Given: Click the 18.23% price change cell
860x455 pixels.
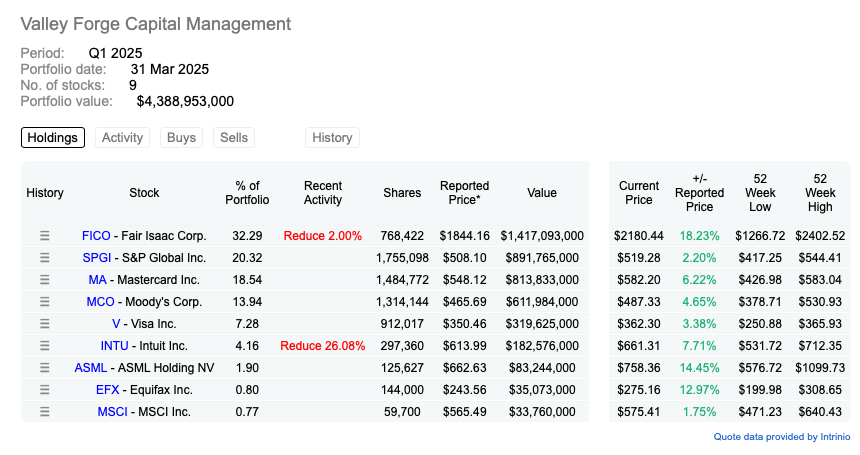Looking at the screenshot, I should click(x=699, y=236).
